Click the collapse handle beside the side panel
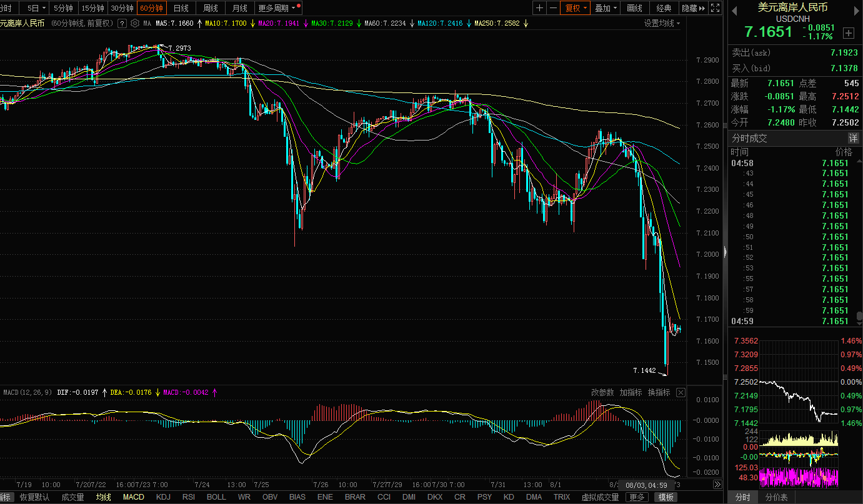Image resolution: width=863 pixels, height=504 pixels. tap(725, 252)
